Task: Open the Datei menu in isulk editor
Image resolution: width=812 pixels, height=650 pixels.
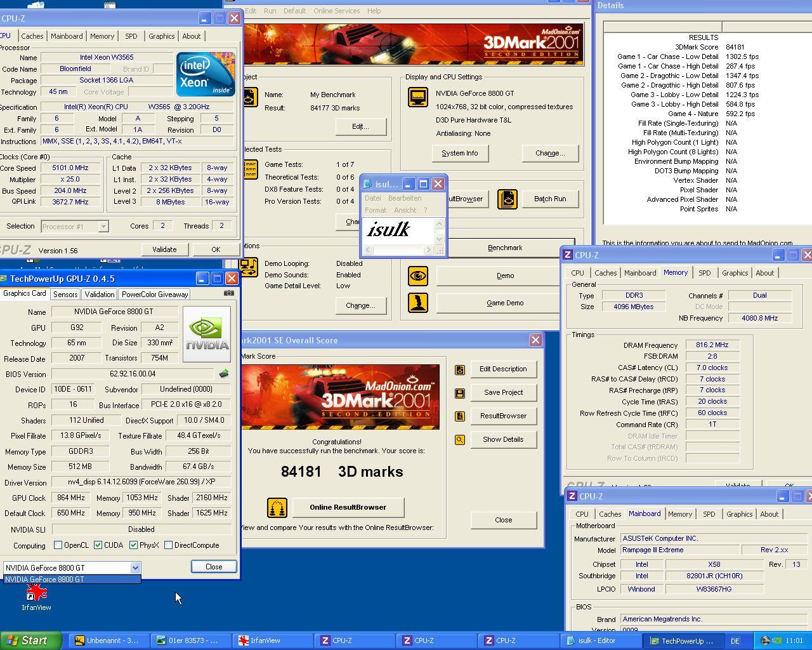Action: [373, 198]
